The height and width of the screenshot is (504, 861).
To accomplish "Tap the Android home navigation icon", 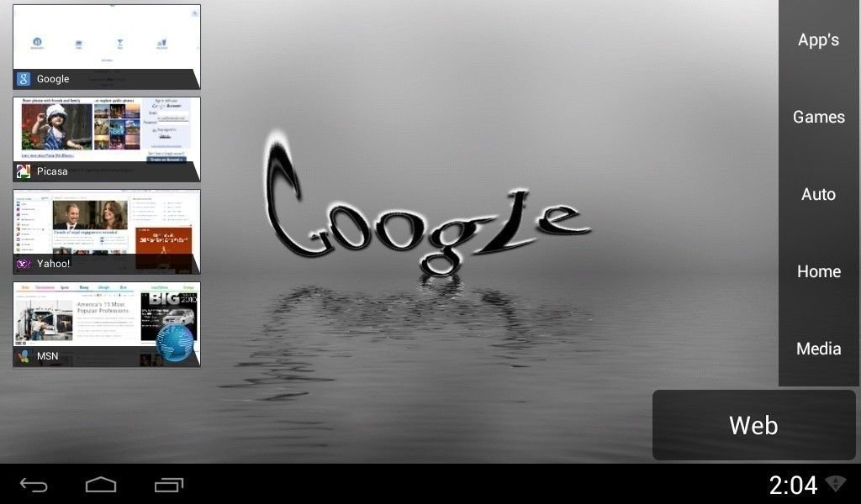I will point(101,485).
